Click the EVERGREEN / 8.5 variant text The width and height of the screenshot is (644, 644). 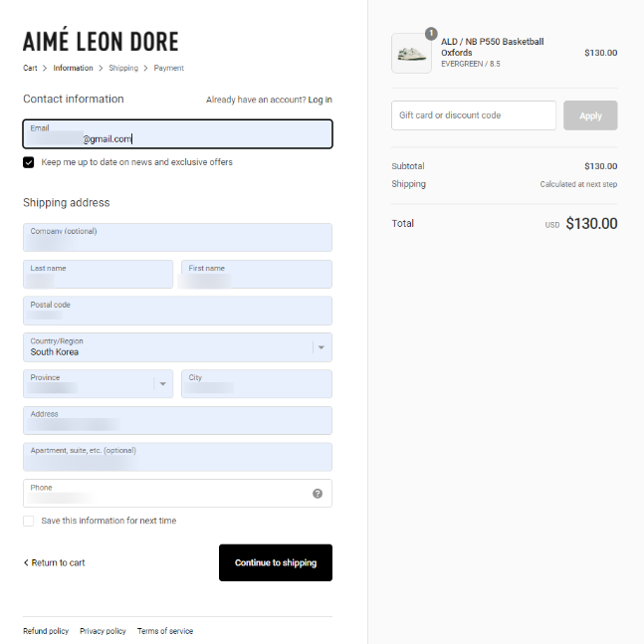pyautogui.click(x=470, y=64)
